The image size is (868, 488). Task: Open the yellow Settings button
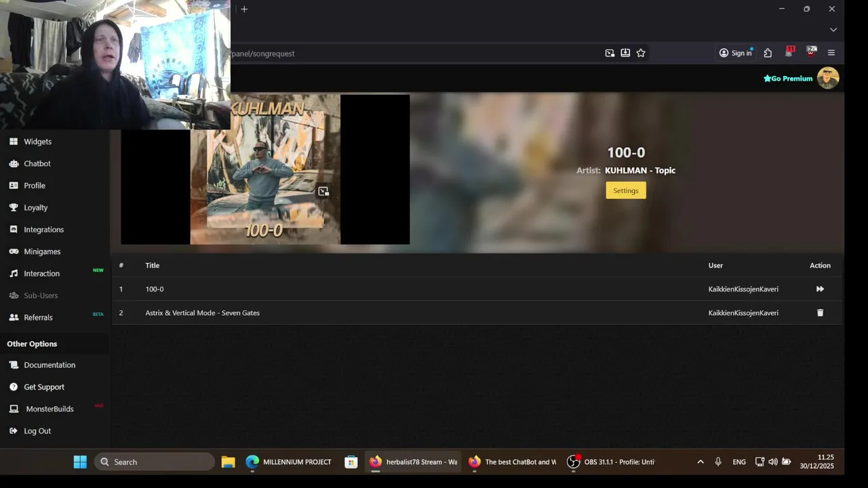coord(626,190)
